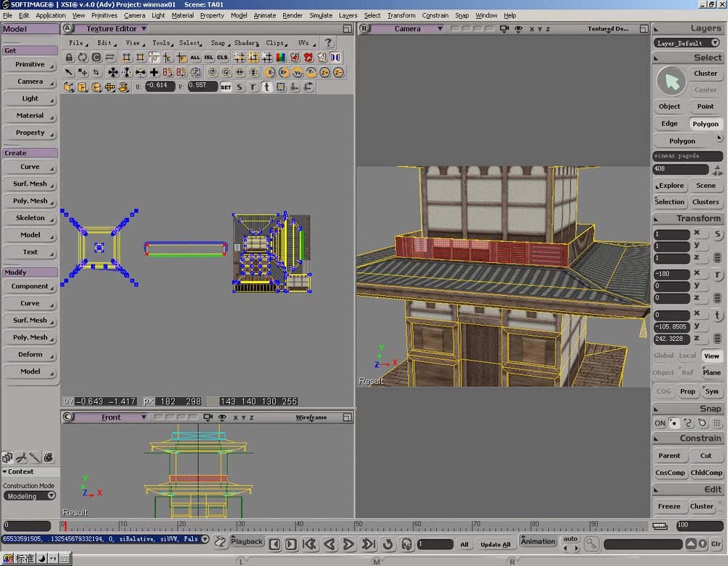The image size is (728, 566).
Task: Open Shaders menu in Texture Editor
Action: tap(246, 43)
